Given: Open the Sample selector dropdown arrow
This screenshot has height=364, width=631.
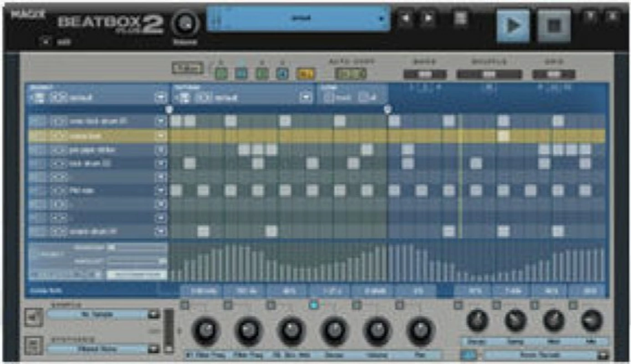Looking at the screenshot, I should pos(153,314).
